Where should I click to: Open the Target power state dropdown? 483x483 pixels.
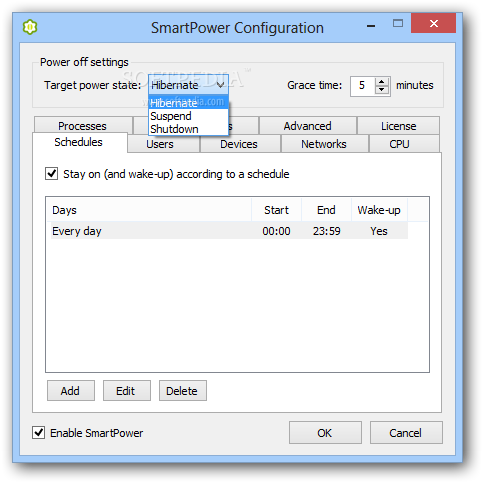click(x=188, y=85)
